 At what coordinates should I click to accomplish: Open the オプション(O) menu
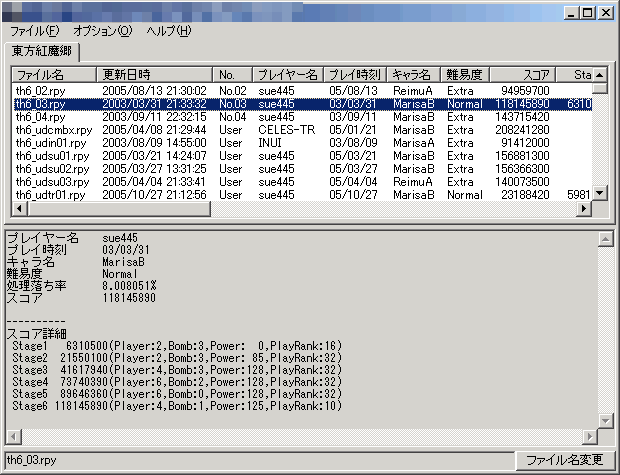pos(102,31)
